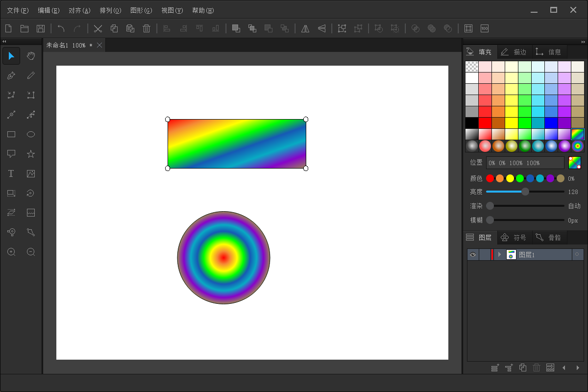The image size is (588, 392).
Task: Select the Text tool
Action: (11, 173)
